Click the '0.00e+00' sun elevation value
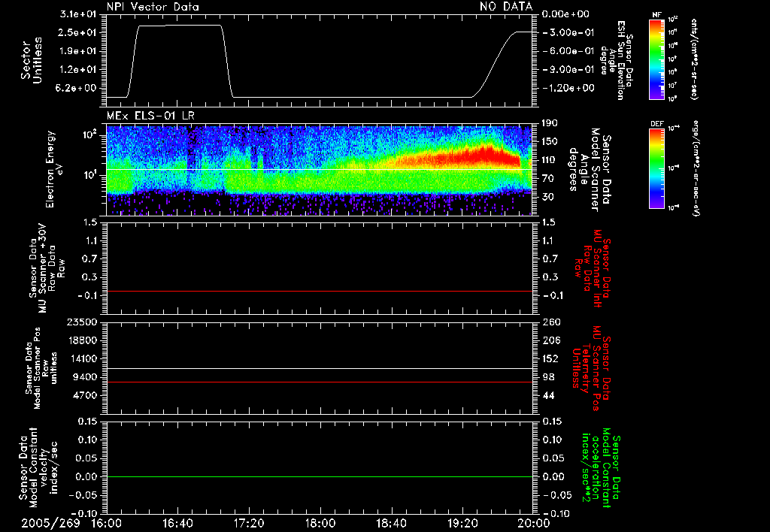This screenshot has height=532, width=770. (565, 14)
